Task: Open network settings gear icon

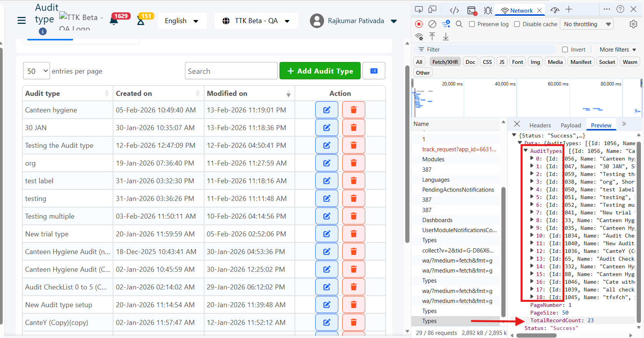Action: tap(633, 24)
